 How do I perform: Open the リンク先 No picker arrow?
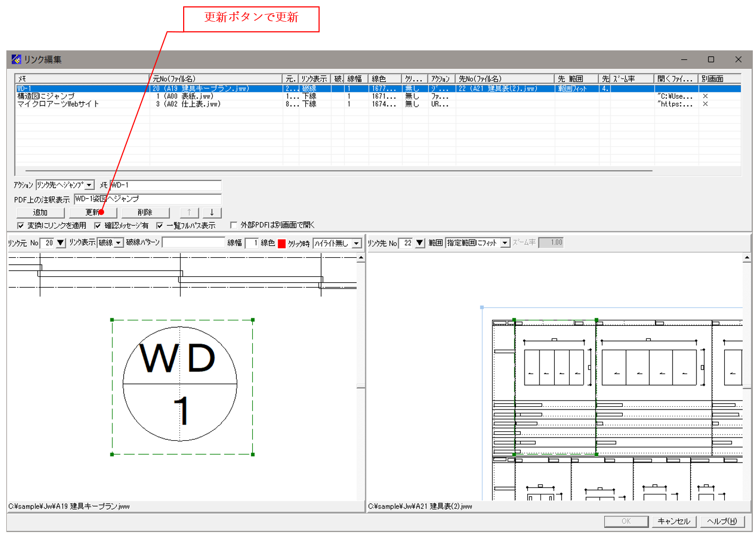pyautogui.click(x=419, y=243)
